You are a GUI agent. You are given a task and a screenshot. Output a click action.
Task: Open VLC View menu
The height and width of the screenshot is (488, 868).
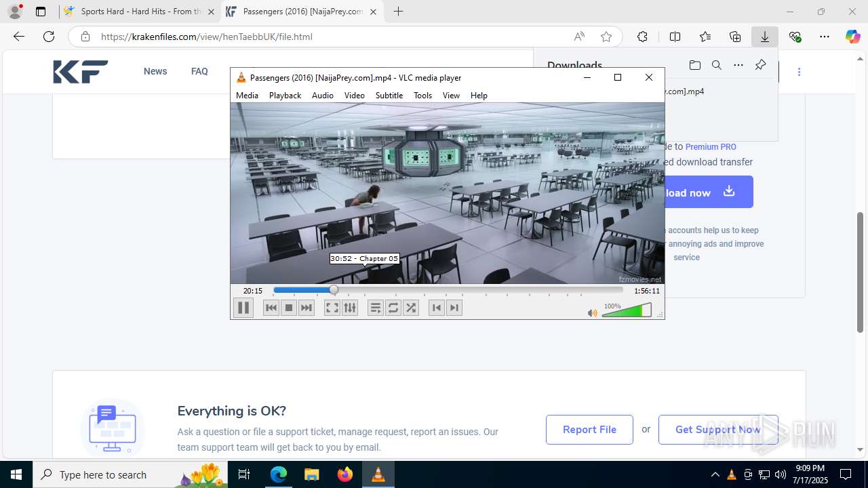point(452,96)
